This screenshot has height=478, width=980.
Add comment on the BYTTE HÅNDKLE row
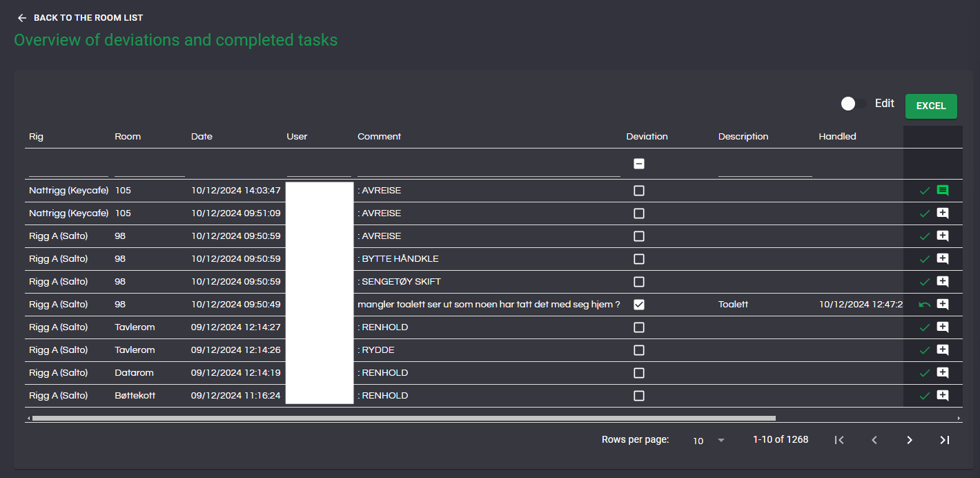point(943,259)
